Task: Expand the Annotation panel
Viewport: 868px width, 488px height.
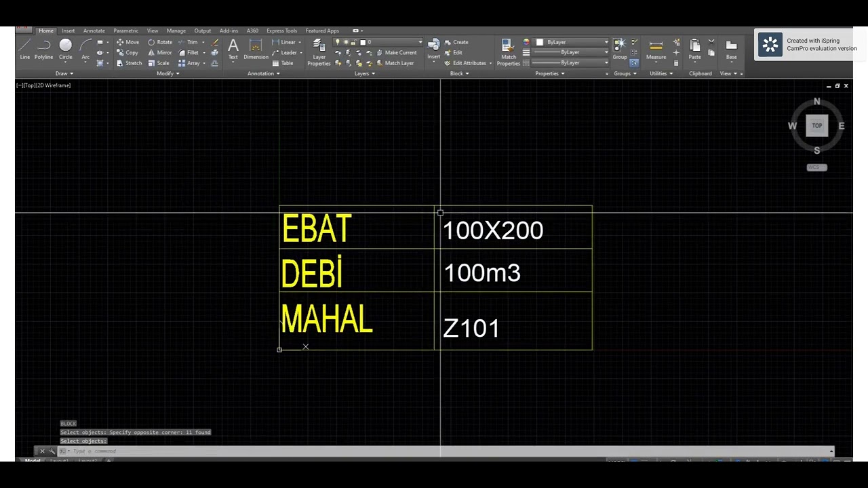Action: pos(263,73)
